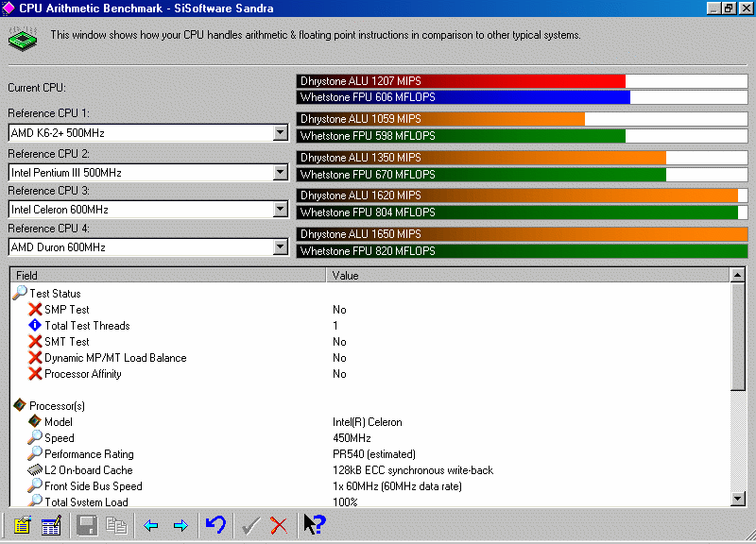Image resolution: width=756 pixels, height=544 pixels.
Task: Open the update table icon with pencil
Action: [x=51, y=525]
